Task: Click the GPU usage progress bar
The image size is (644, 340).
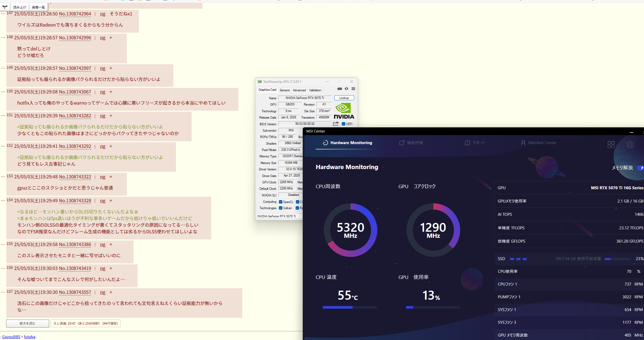Action: (x=433, y=307)
